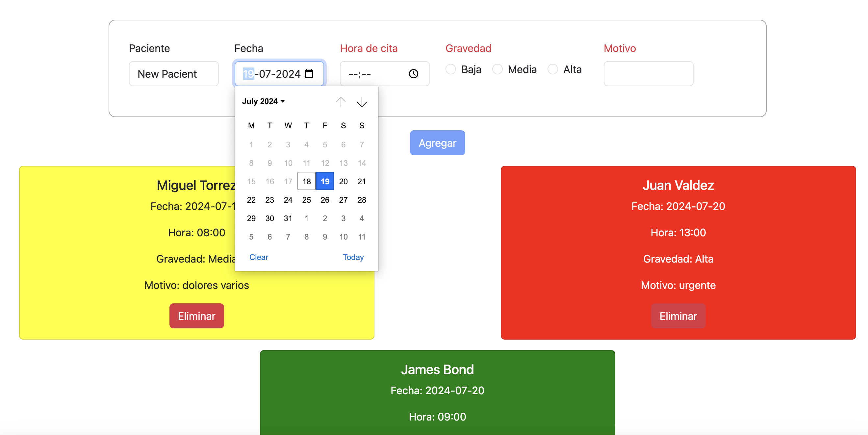Pick July 24 in the calendar
Image resolution: width=868 pixels, height=435 pixels.
288,200
